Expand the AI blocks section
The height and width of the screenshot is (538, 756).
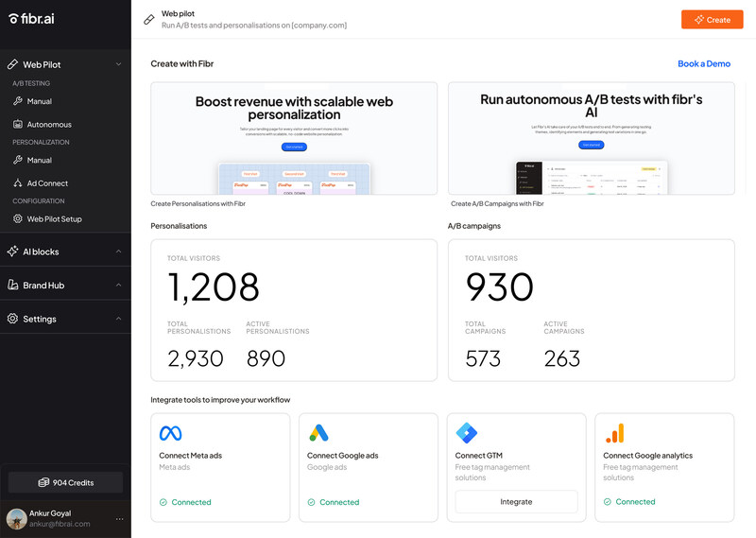118,252
